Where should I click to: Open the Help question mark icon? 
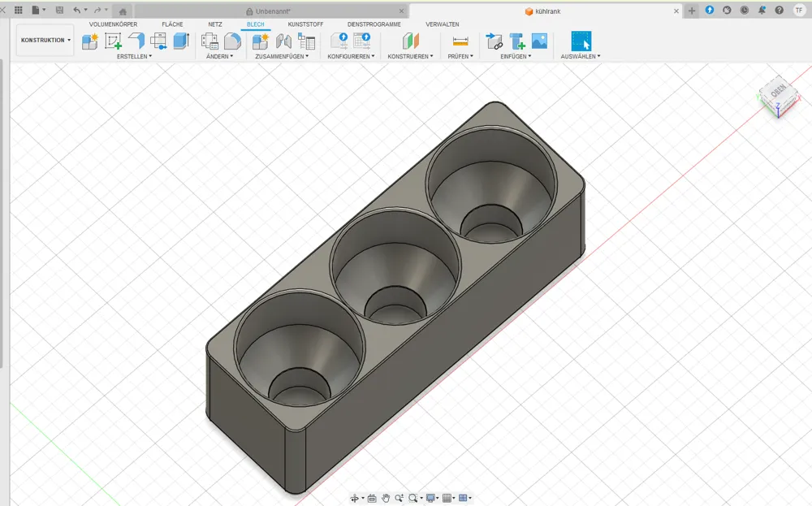tap(780, 10)
